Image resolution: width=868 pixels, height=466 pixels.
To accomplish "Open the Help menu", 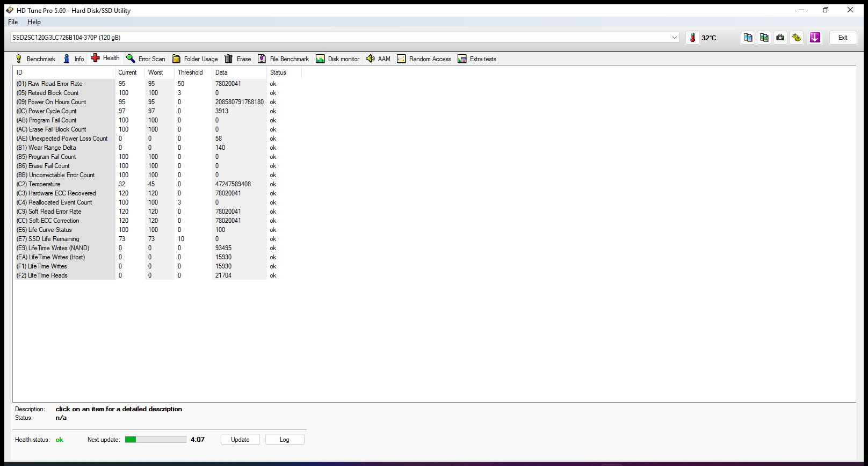I will (x=34, y=22).
